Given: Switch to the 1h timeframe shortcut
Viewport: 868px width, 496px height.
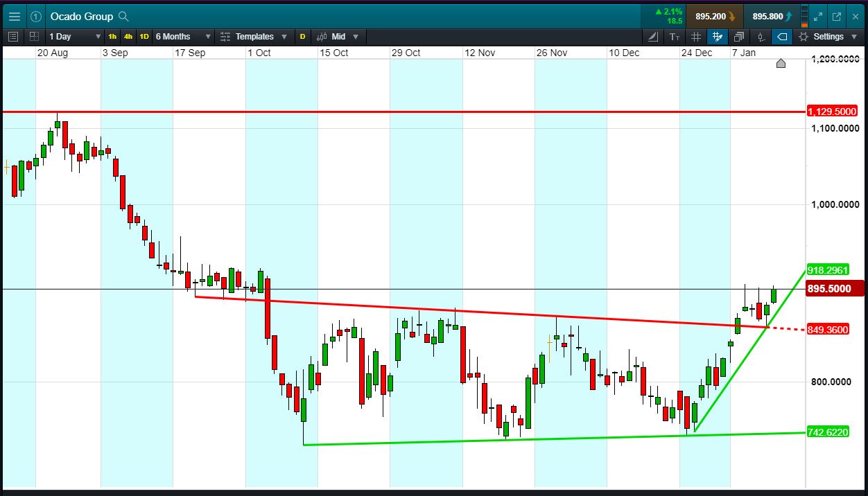Looking at the screenshot, I should point(113,36).
